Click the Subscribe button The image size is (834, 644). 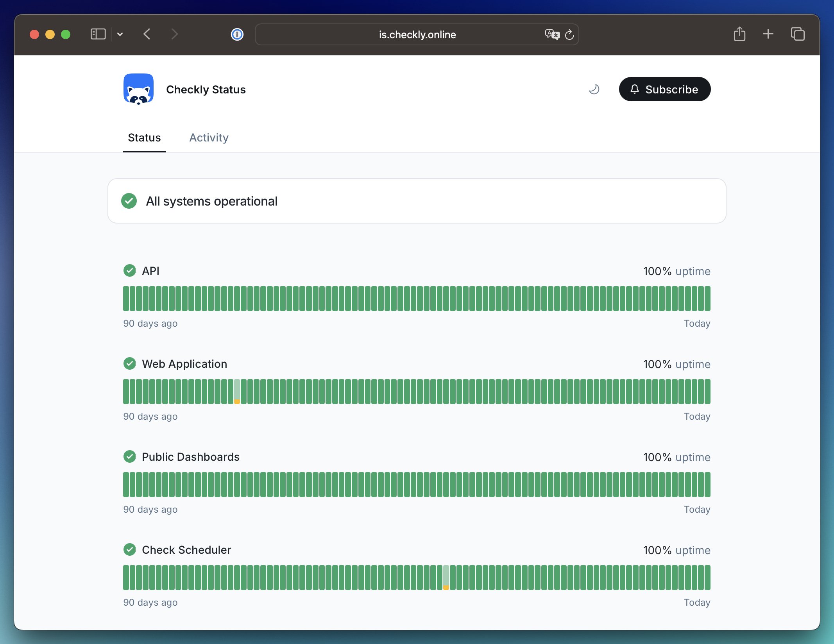pyautogui.click(x=664, y=89)
